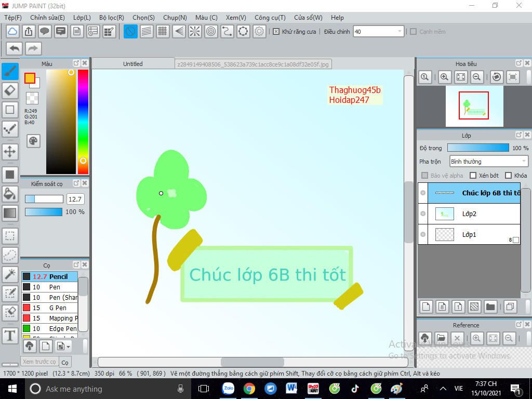Zoom out using the navigator magnifier minus
Image resolution: width=532 pixels, height=399 pixels.
click(x=477, y=77)
